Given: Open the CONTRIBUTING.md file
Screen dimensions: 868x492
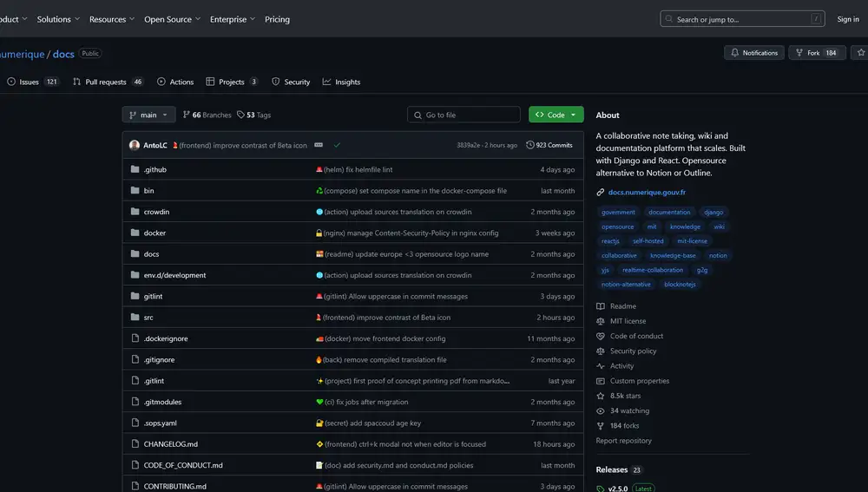Looking at the screenshot, I should coord(175,486).
